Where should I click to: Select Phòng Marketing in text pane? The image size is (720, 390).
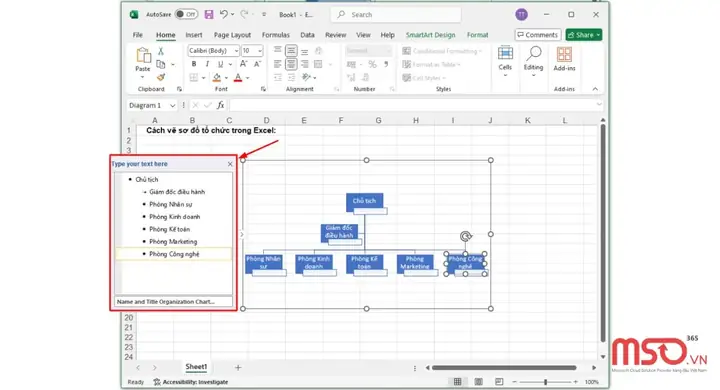click(x=173, y=242)
